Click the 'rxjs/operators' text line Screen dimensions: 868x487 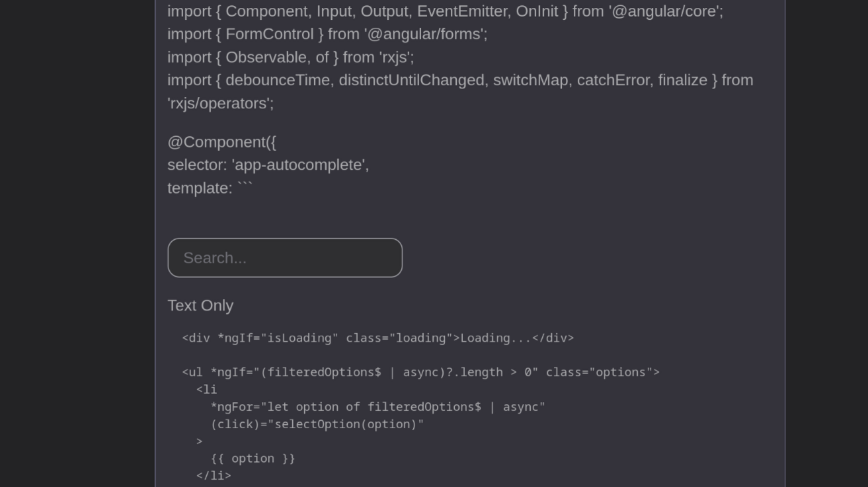(220, 104)
